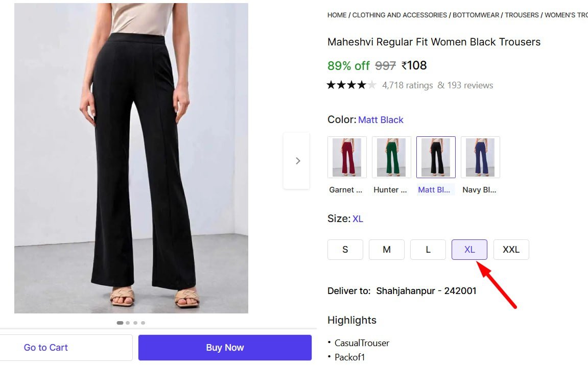
Task: Choose the XL size option
Action: point(469,250)
